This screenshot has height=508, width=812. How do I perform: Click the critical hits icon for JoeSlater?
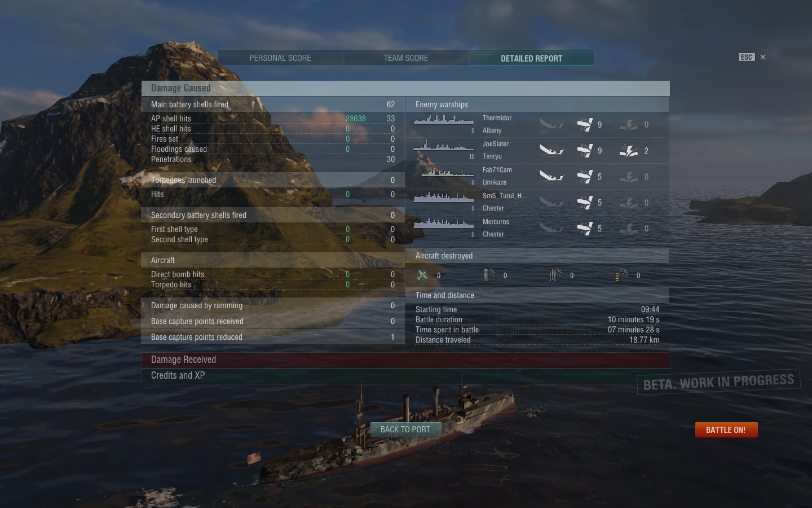coord(629,151)
